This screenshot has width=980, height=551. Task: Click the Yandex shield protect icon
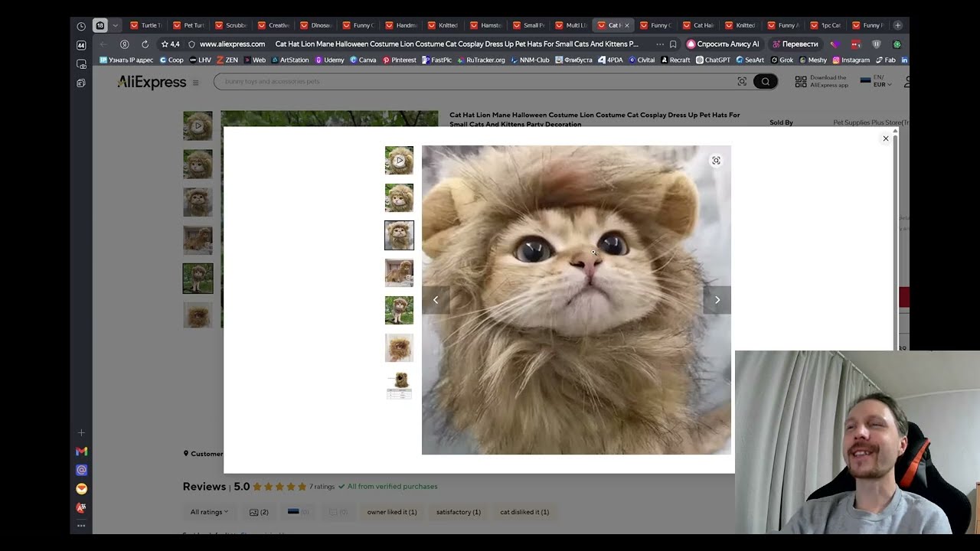click(x=191, y=44)
